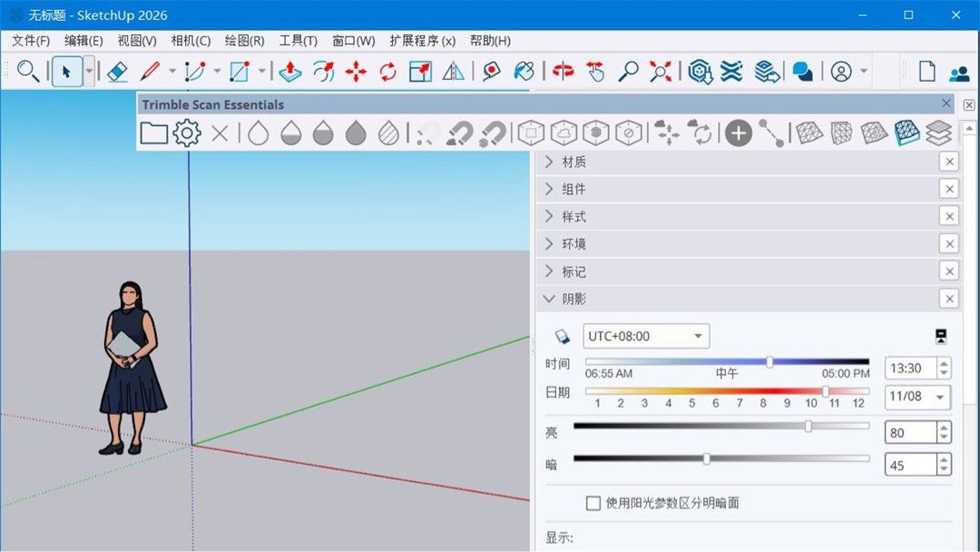
Task: Click inside the 13:30 time field
Action: pos(907,368)
